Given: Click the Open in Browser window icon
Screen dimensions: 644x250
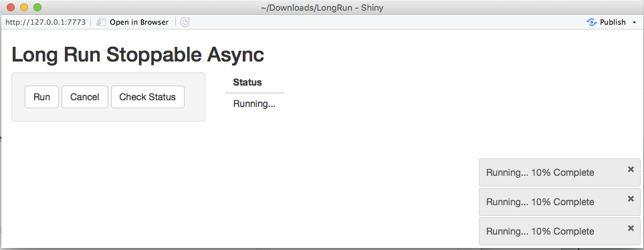Looking at the screenshot, I should (x=101, y=22).
